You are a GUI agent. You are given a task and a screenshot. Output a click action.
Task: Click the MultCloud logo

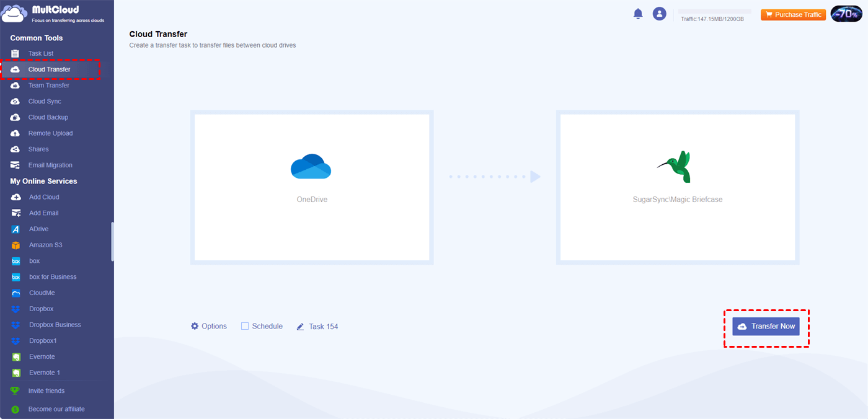point(53,14)
